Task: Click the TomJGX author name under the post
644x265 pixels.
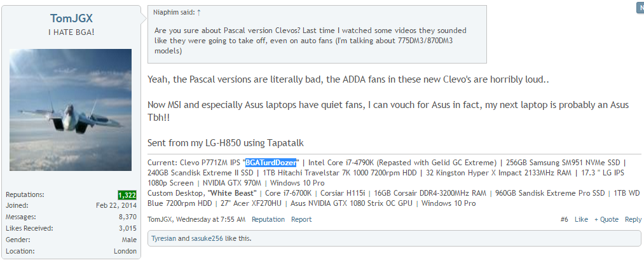Action: (x=160, y=219)
